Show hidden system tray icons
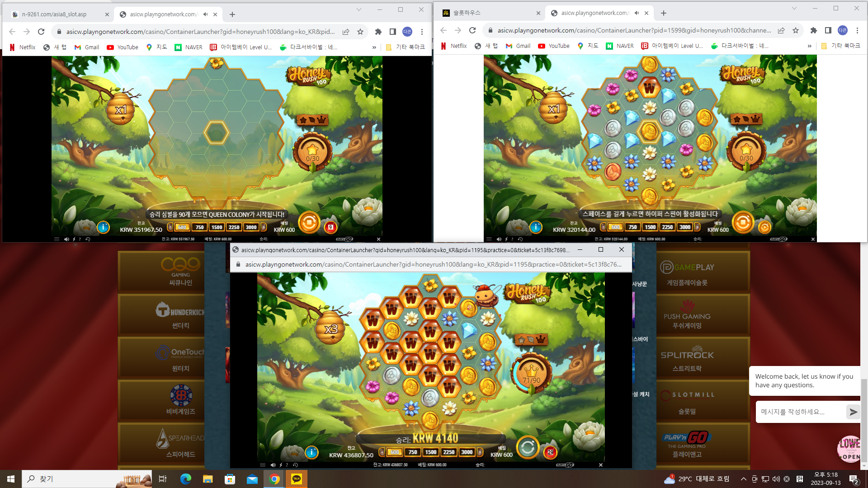Viewport: 868px width, 488px height. tap(743, 479)
